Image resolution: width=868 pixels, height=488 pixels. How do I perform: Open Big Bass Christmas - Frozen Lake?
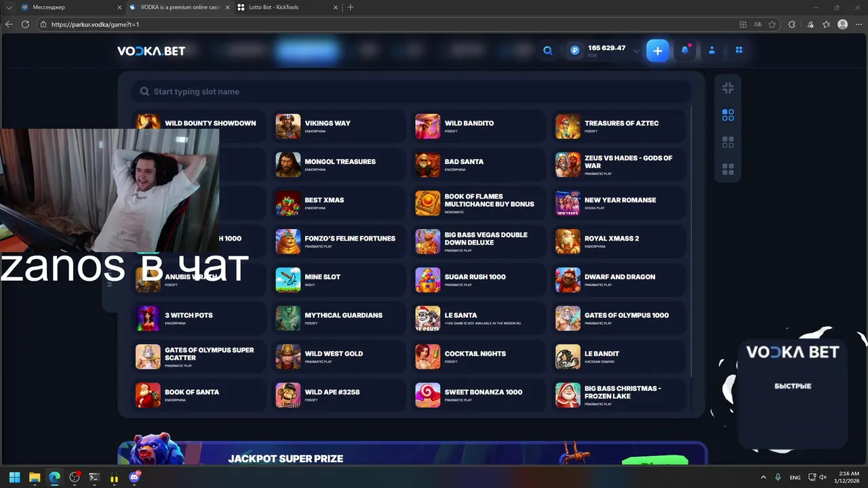(618, 395)
